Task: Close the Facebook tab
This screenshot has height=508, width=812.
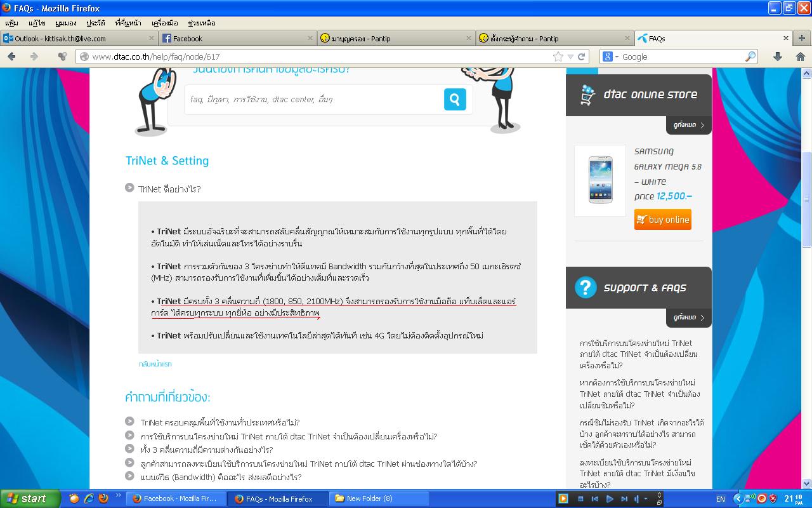Action: pos(310,38)
